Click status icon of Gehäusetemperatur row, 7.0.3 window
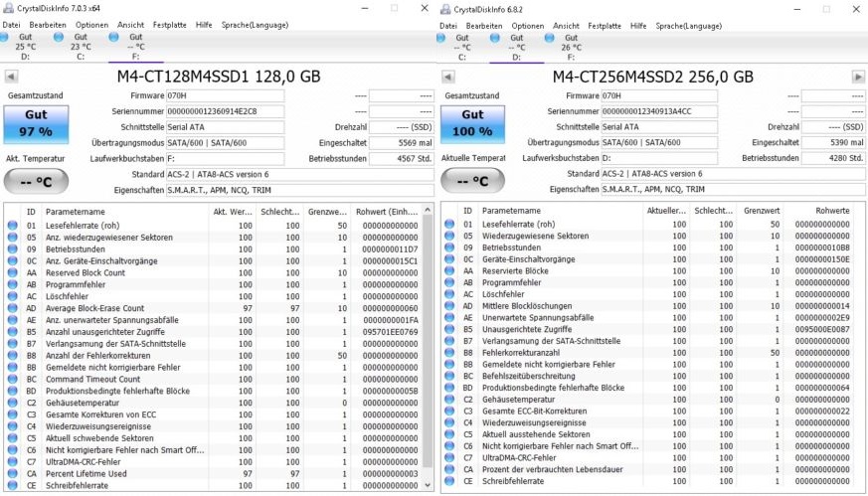This screenshot has height=496, width=868. (x=12, y=403)
